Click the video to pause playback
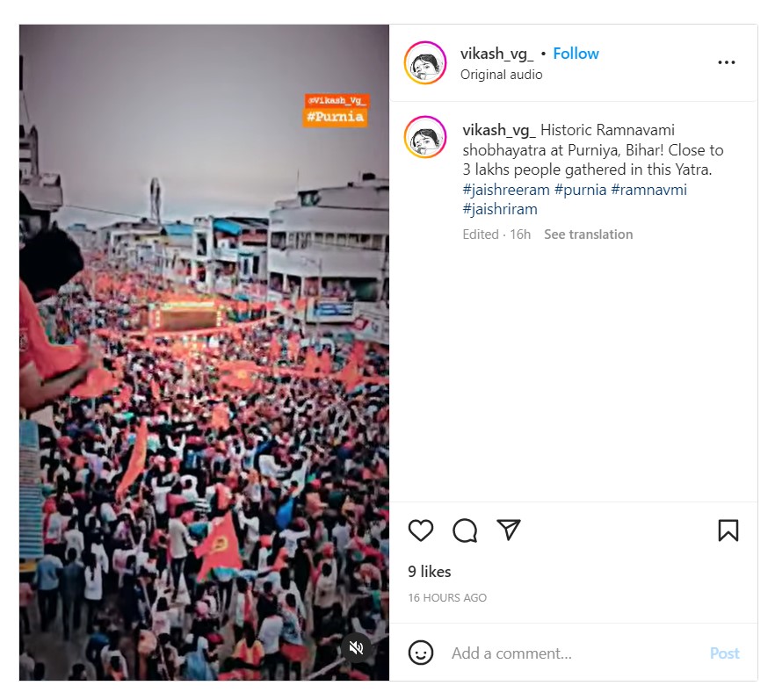Screen dimensions: 775x700 [x=204, y=353]
